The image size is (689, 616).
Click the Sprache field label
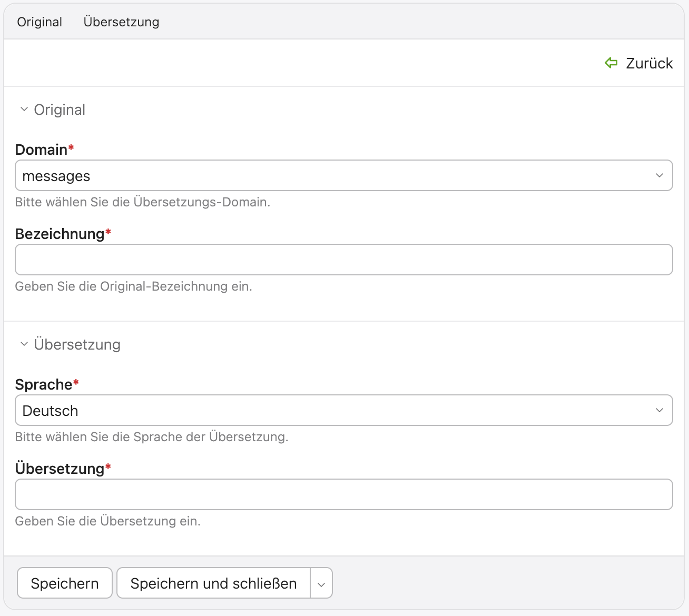pyautogui.click(x=43, y=385)
